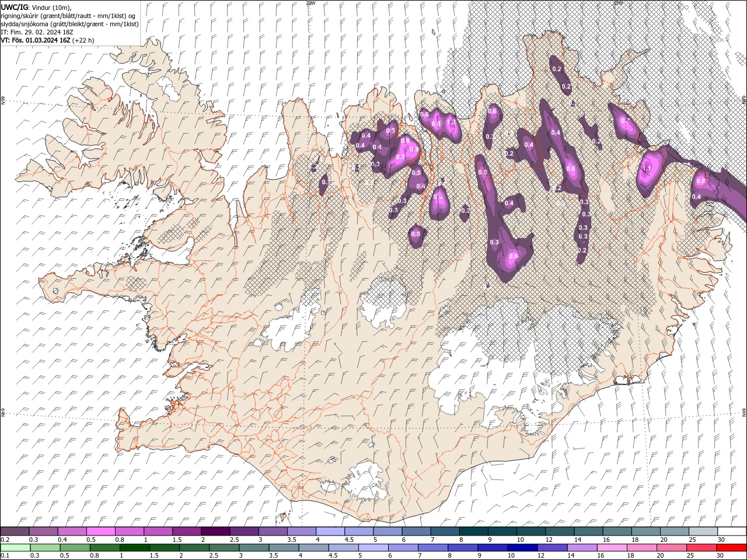Select the valid time line 'VT: Fös. 01.03.2024 16Z'
The height and width of the screenshot is (560, 747).
[x=36, y=40]
